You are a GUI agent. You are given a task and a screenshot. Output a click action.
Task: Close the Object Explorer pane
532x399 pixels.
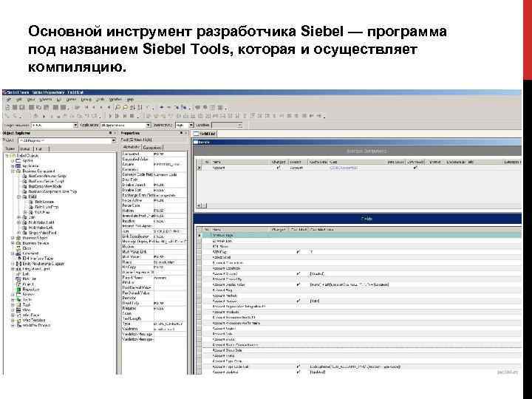tap(116, 133)
